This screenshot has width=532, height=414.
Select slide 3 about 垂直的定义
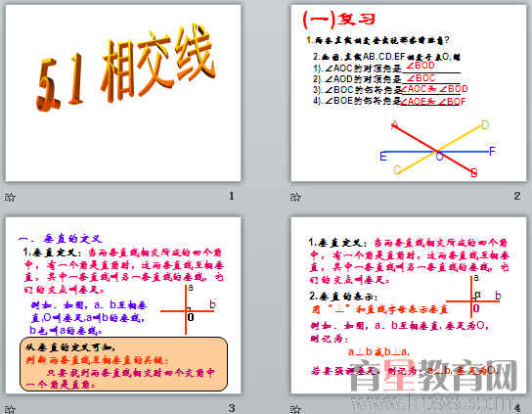pos(123,305)
